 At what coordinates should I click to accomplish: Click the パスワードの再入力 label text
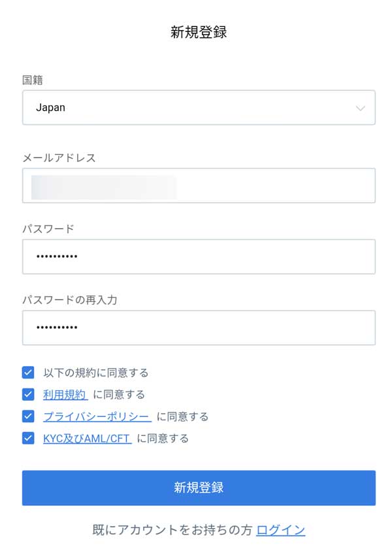(x=70, y=300)
